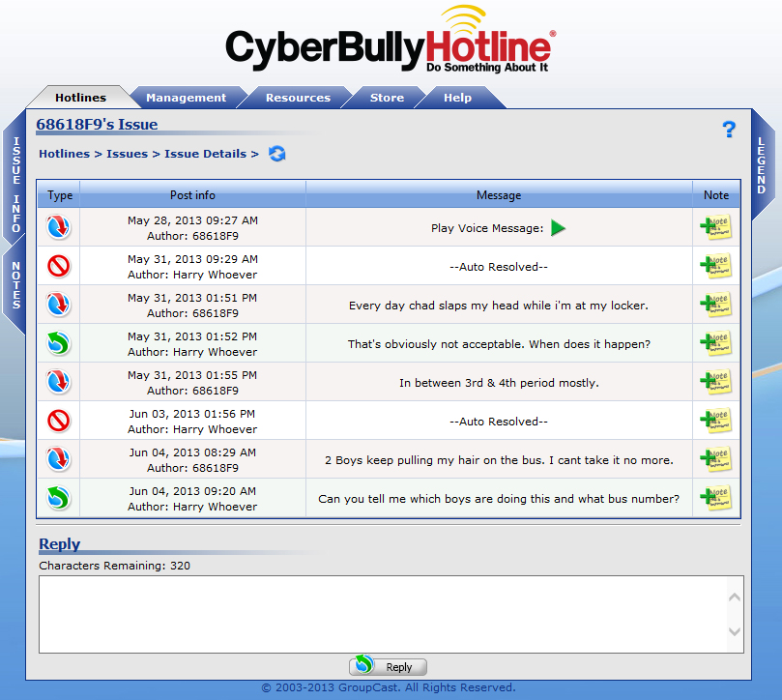
Task: Click incoming type icon for Jun 04 08:29 AM
Action: 58,459
